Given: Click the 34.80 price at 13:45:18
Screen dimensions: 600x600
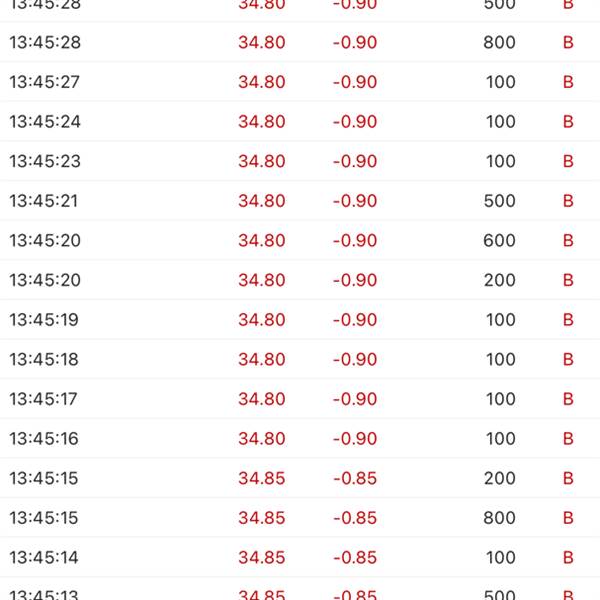Looking at the screenshot, I should [x=262, y=359].
